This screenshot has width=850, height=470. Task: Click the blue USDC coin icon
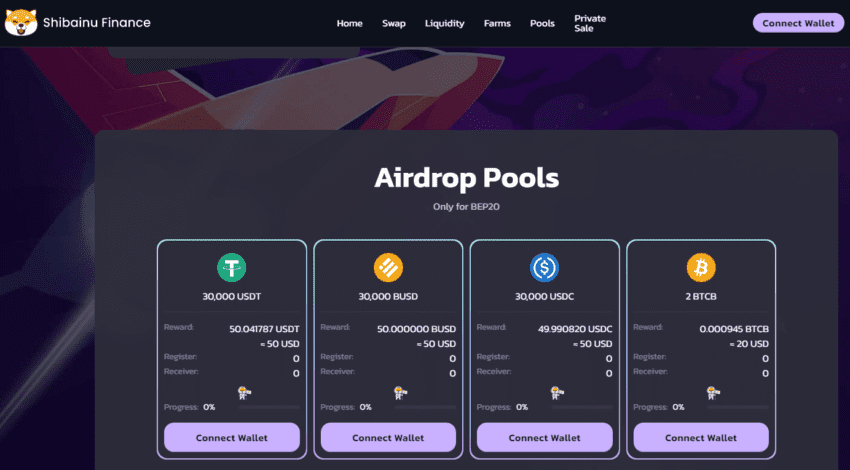pyautogui.click(x=544, y=267)
